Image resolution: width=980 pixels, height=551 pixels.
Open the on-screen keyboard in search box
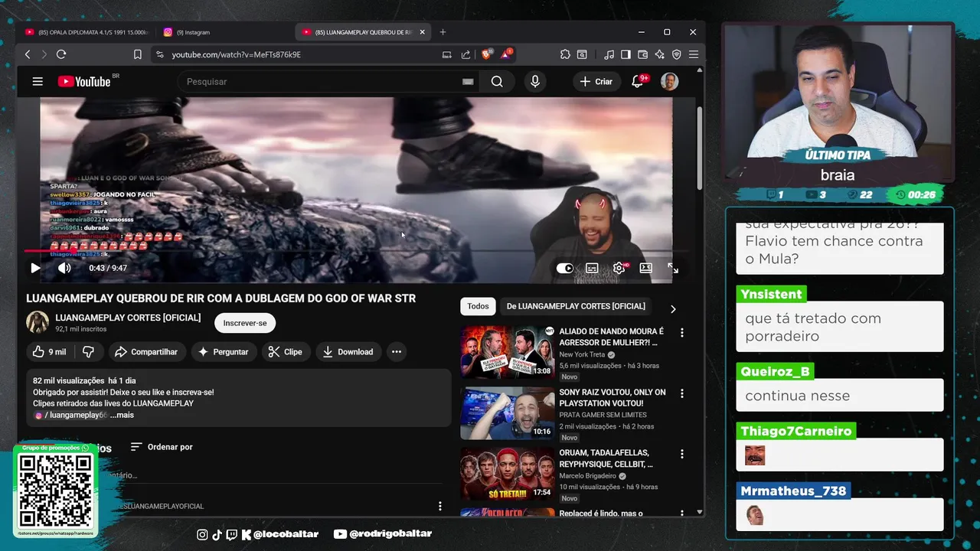(x=468, y=82)
